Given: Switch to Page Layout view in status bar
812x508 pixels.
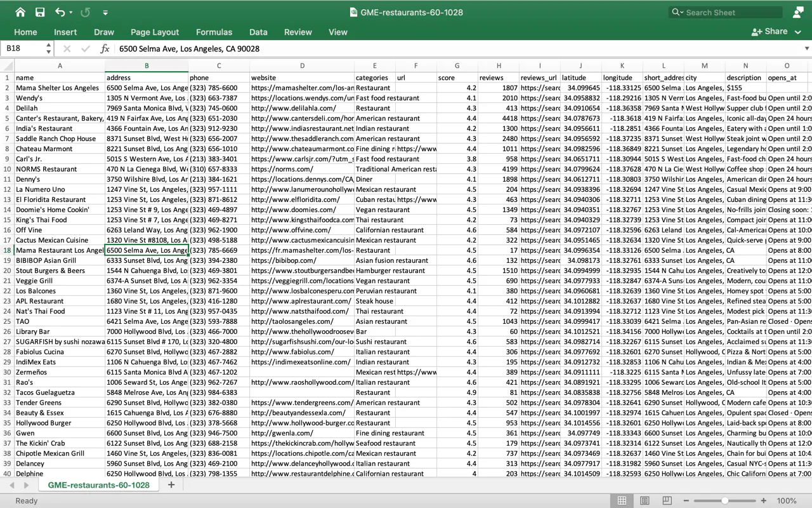Looking at the screenshot, I should tap(644, 501).
